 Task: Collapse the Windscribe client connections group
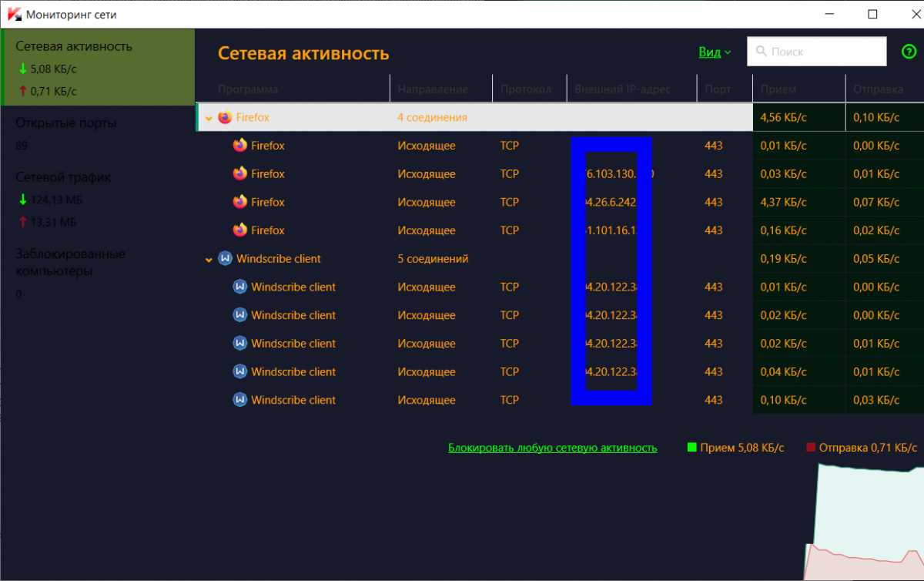point(208,260)
